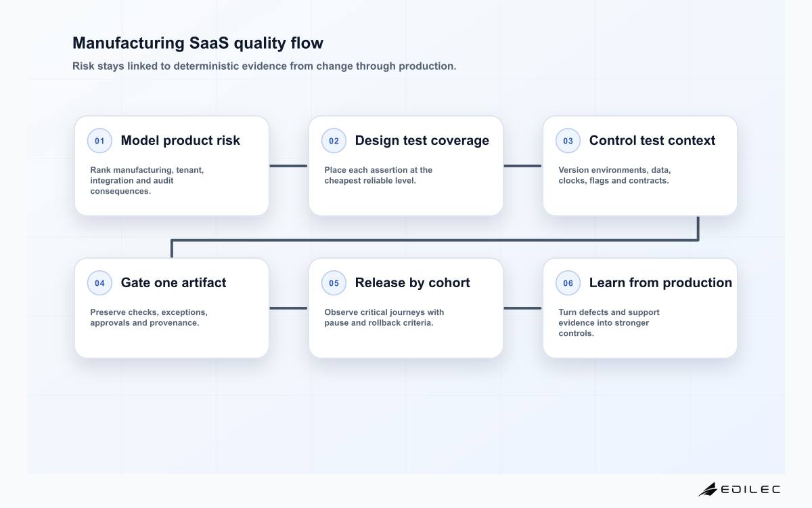Image resolution: width=812 pixels, height=508 pixels.
Task: Click the Edilec logo icon
Action: tap(707, 489)
